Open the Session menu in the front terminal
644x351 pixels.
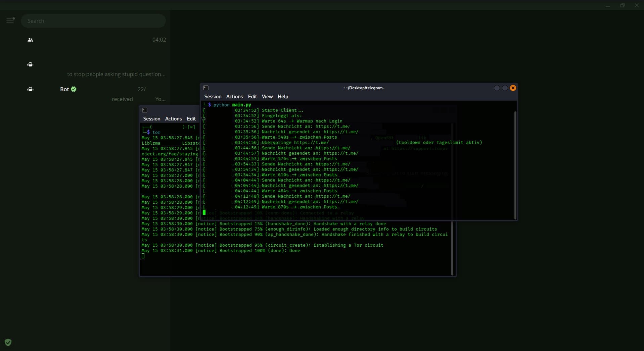[213, 97]
